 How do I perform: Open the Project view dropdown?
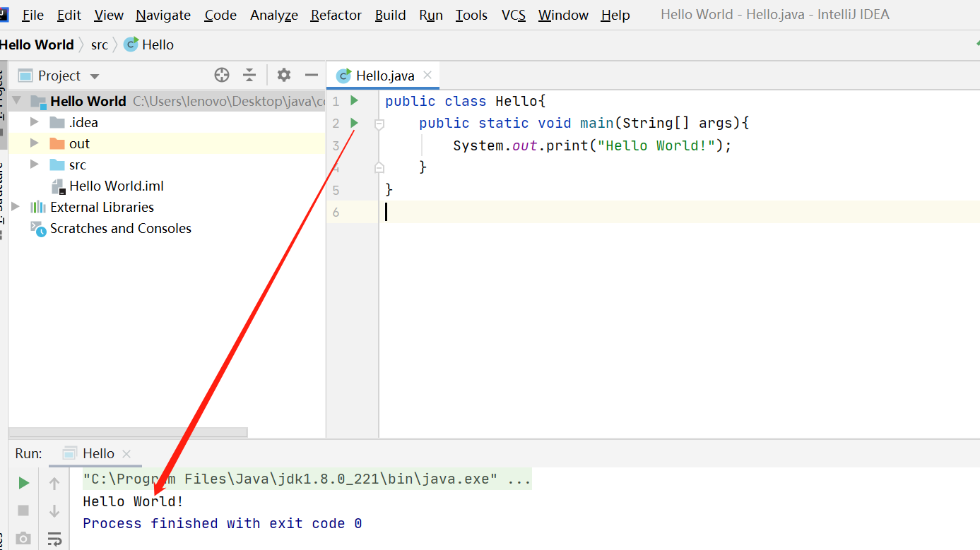pos(95,76)
